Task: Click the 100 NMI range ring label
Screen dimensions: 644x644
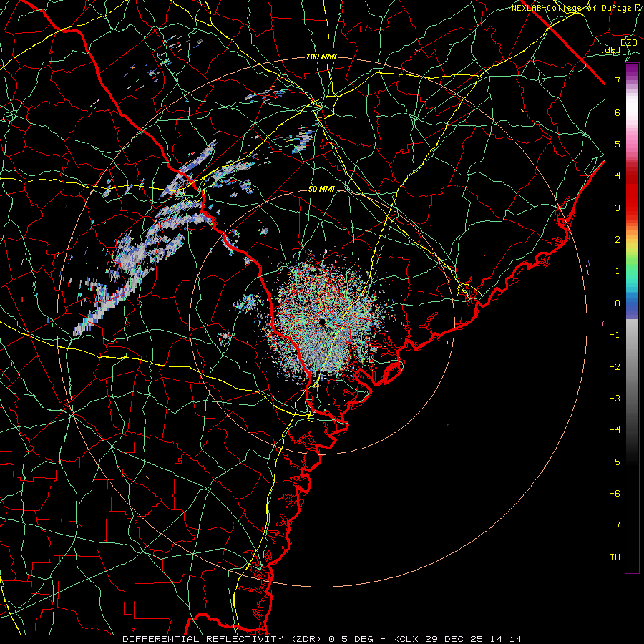Action: click(x=321, y=57)
